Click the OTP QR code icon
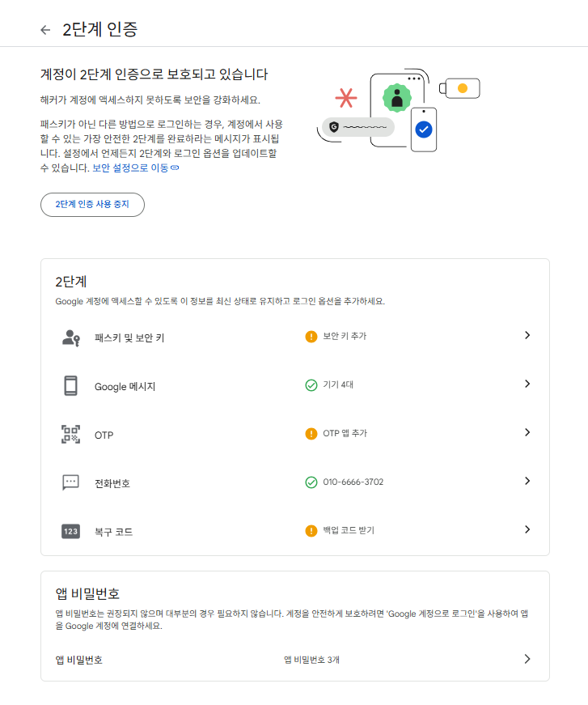Image resolution: width=588 pixels, height=705 pixels. click(x=70, y=435)
